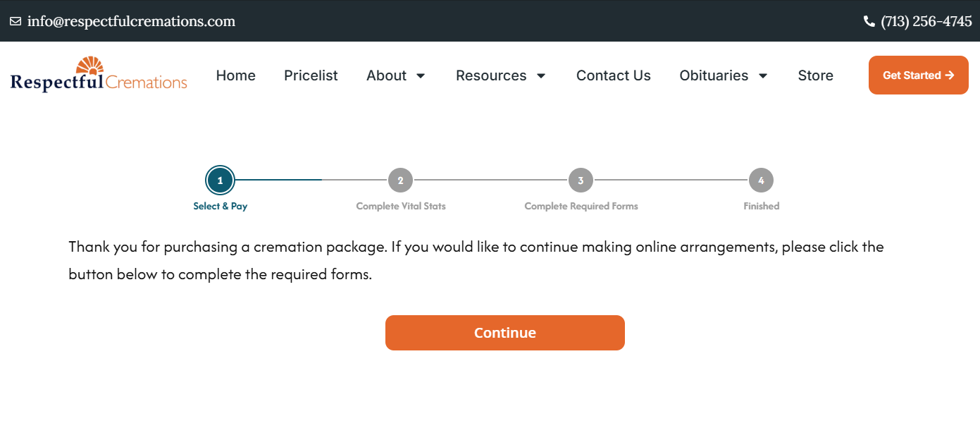Screen dimensions: 980x428
Task: Expand the Obituaries dropdown arrow
Action: pyautogui.click(x=763, y=76)
